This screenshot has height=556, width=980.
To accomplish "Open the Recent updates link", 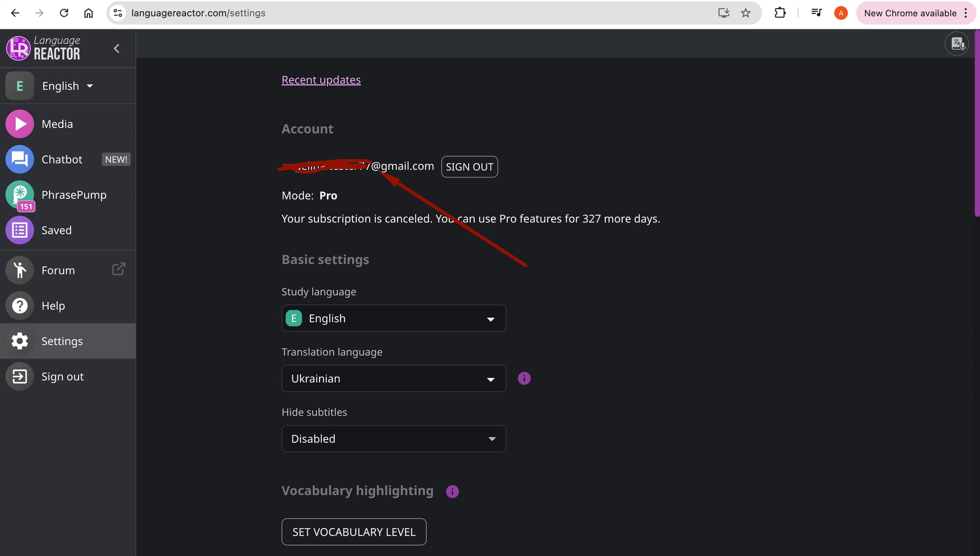I will pos(321,80).
